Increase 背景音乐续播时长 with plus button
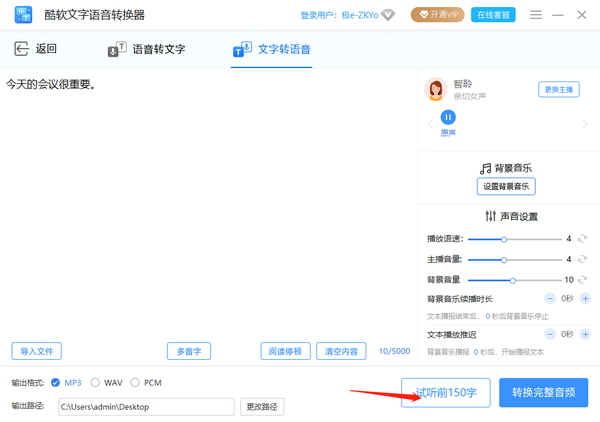The width and height of the screenshot is (600, 422). pyautogui.click(x=585, y=298)
